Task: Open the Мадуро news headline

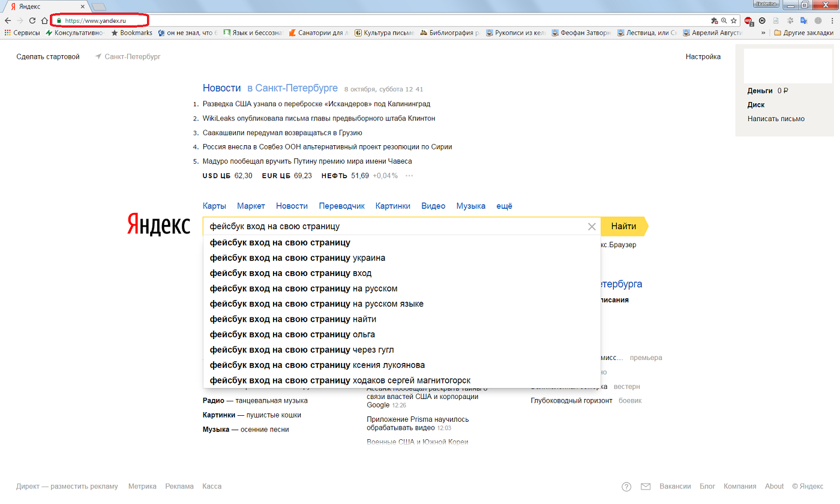Action: [307, 161]
